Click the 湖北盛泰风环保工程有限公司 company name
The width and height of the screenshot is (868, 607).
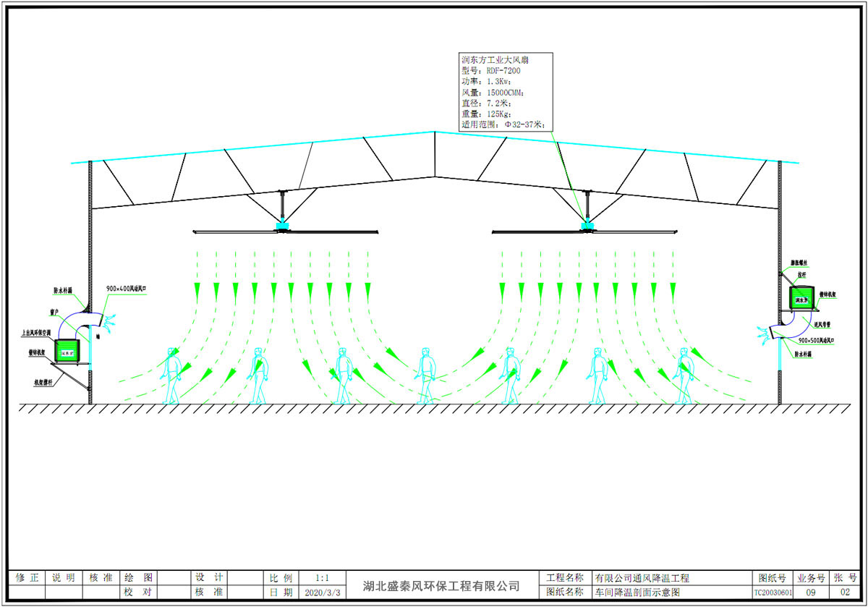(441, 585)
